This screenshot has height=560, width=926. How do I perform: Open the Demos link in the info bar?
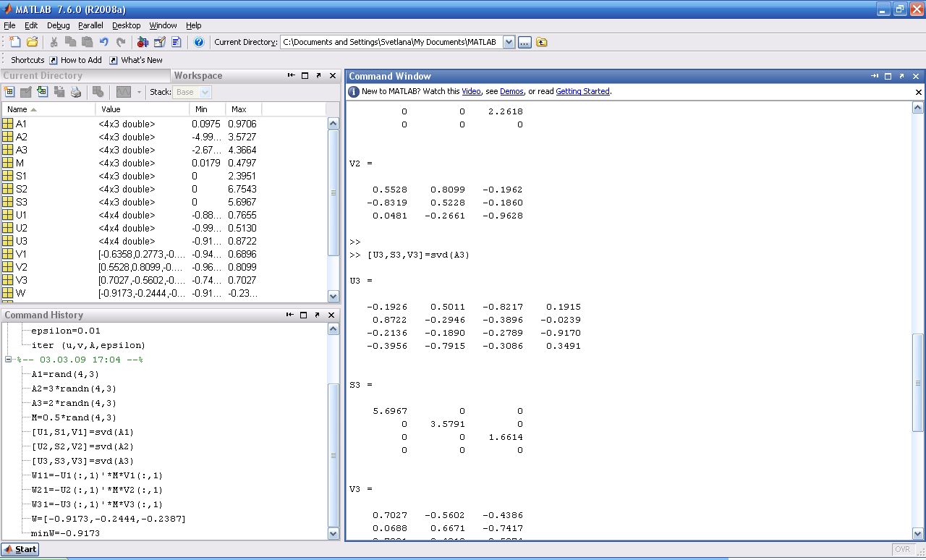pos(511,92)
